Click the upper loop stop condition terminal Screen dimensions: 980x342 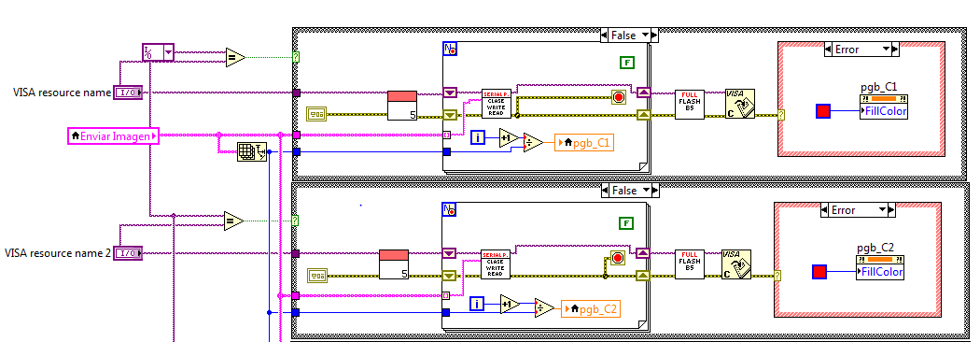coord(619,97)
